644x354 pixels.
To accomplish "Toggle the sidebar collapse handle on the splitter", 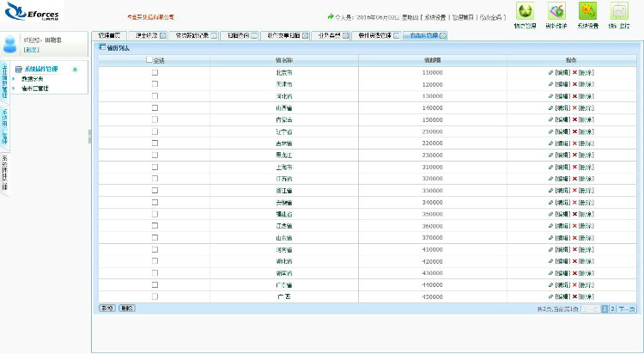I will [88, 136].
